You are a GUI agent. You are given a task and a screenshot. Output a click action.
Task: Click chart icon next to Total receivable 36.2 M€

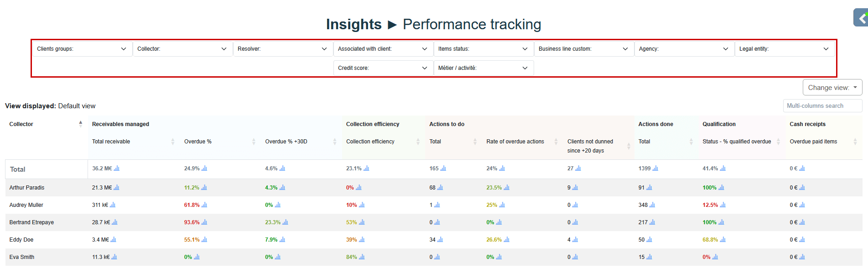[117, 169]
